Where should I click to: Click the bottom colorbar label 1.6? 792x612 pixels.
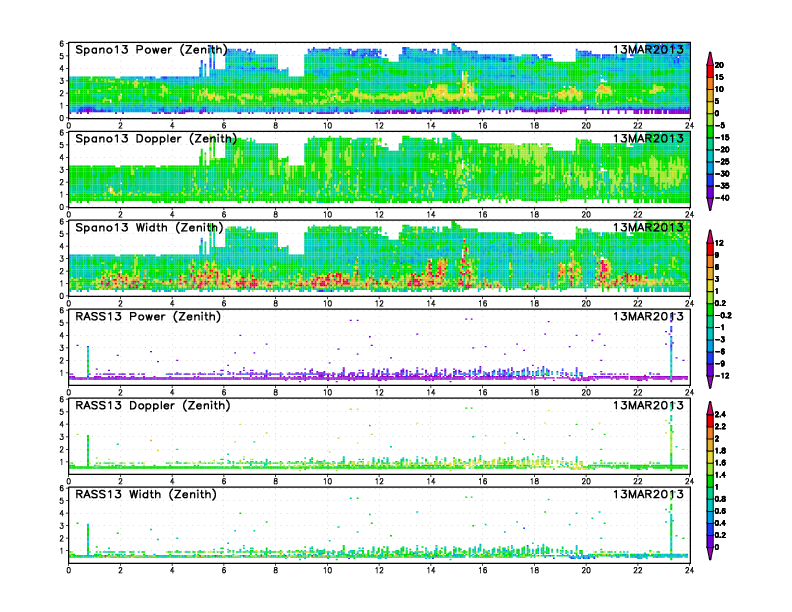pos(720,463)
